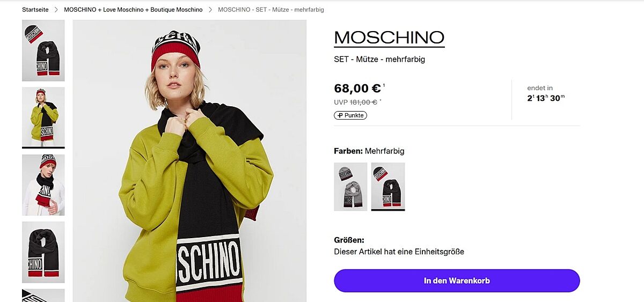Click the 68,00 € price footnote
The height and width of the screenshot is (302, 644).
[384, 85]
